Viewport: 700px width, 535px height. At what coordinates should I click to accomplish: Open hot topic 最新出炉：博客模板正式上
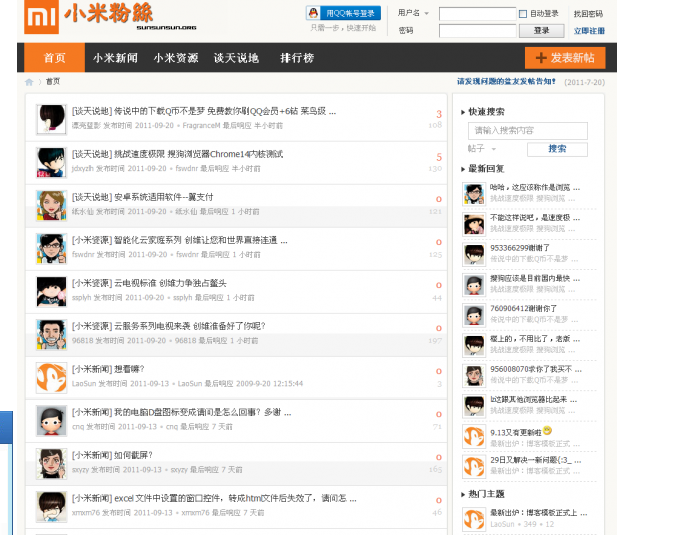click(538, 513)
